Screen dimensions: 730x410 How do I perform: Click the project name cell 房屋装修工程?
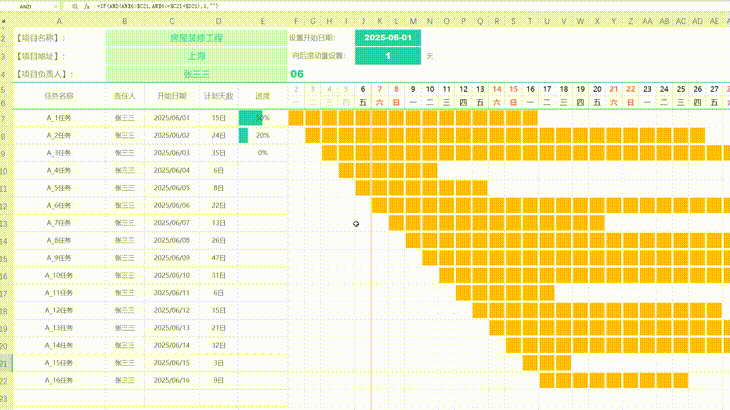tap(196, 38)
